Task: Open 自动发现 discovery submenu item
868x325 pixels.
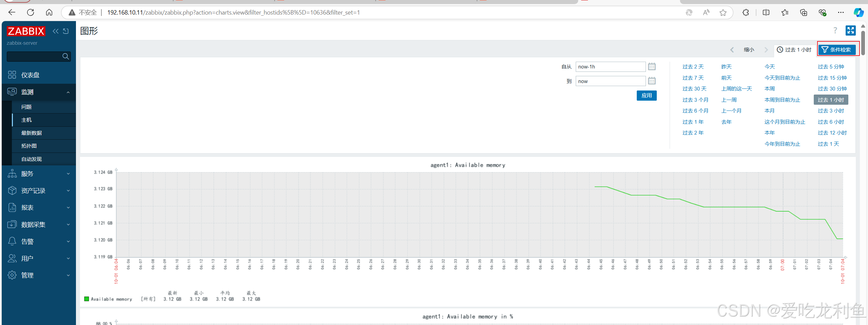Action: point(44,159)
